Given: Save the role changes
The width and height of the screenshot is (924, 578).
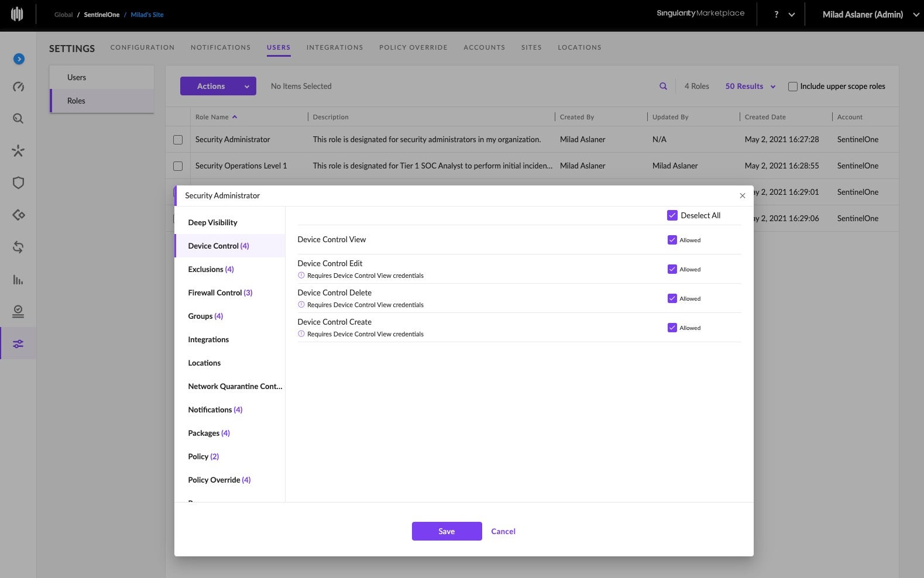Looking at the screenshot, I should click(446, 532).
